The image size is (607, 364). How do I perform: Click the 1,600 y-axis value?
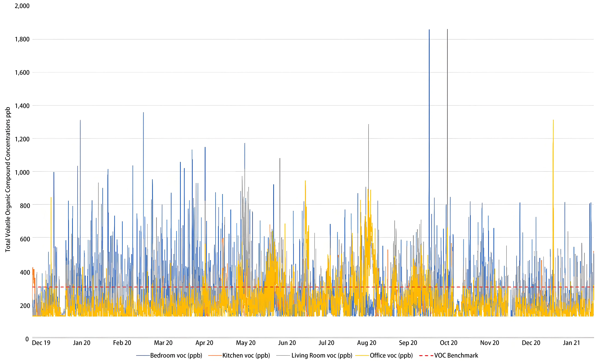[x=22, y=73]
